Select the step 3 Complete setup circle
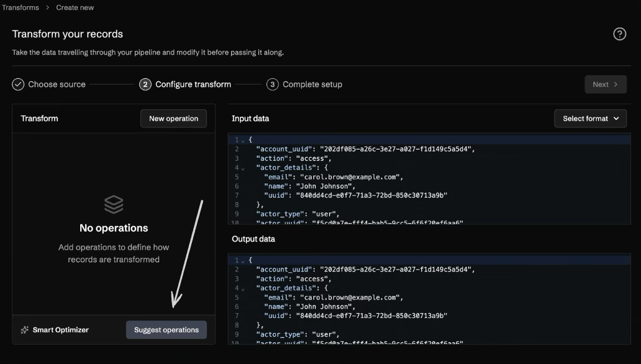641x364 pixels. pos(273,84)
